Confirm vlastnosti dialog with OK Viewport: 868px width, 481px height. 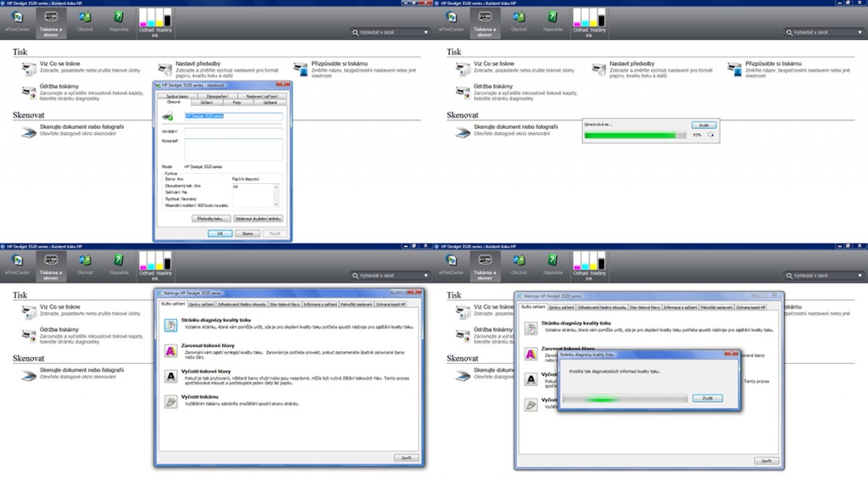coord(220,234)
